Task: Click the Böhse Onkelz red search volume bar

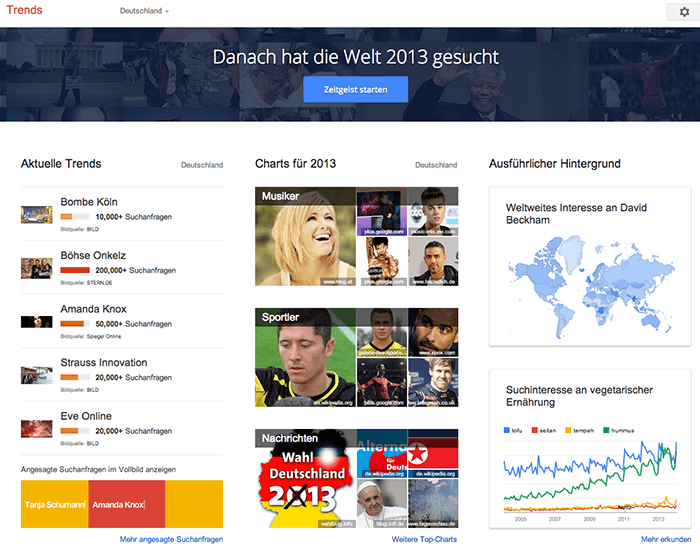Action: [75, 270]
